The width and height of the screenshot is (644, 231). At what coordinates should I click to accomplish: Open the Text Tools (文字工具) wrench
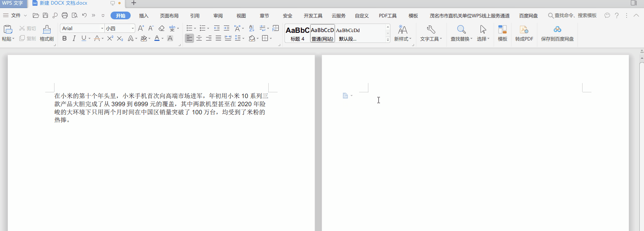[x=431, y=33]
